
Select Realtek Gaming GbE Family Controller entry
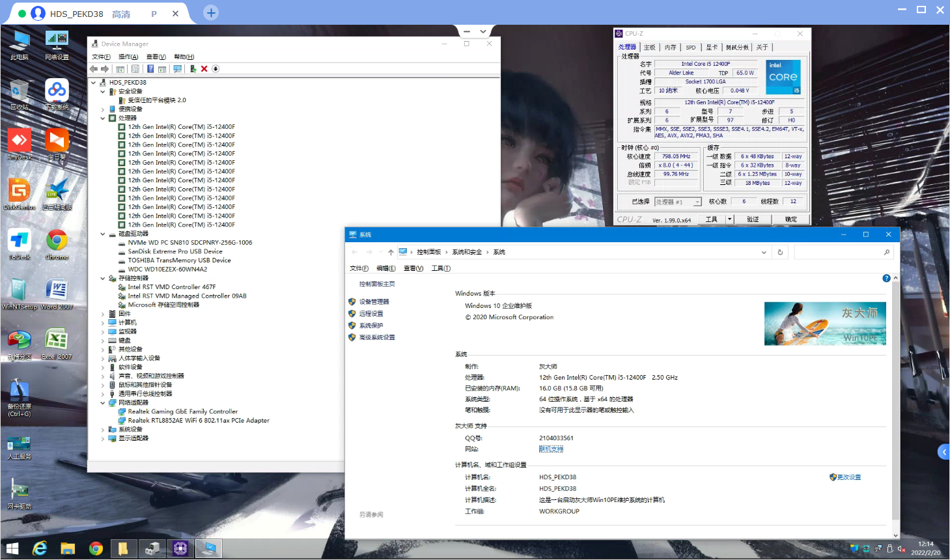point(183,412)
